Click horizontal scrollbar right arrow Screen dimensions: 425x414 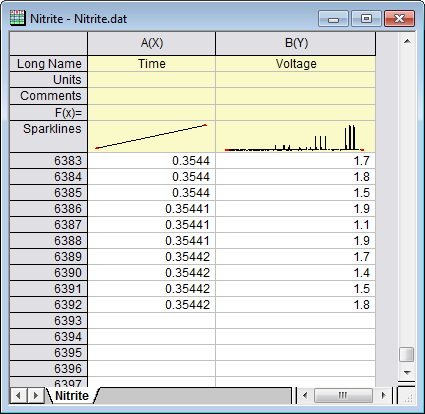tap(383, 396)
